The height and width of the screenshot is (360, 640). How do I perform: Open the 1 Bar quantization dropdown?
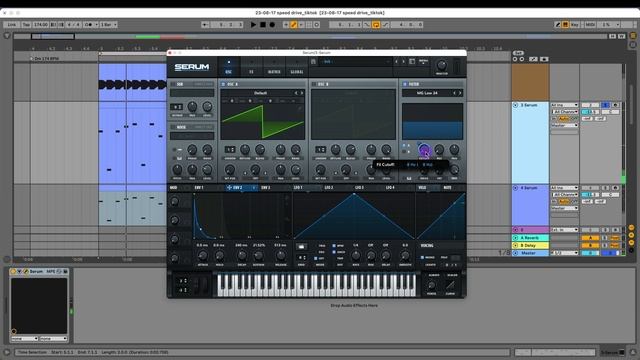click(x=109, y=24)
